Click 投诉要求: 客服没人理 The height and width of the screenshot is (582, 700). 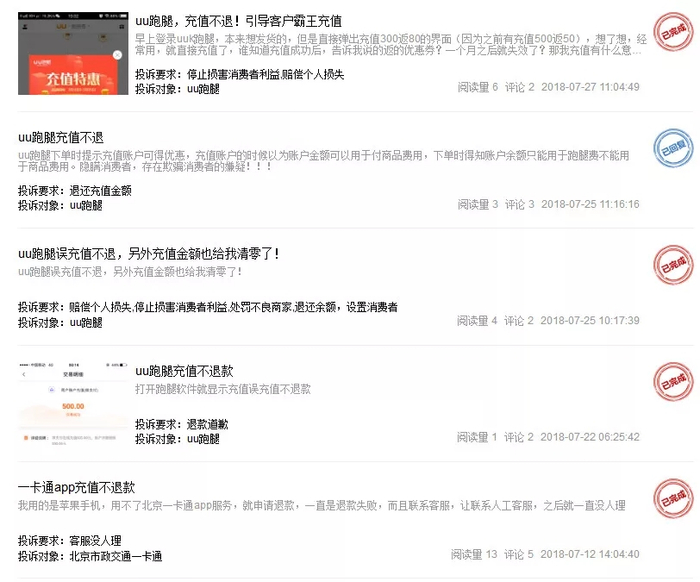(x=70, y=541)
